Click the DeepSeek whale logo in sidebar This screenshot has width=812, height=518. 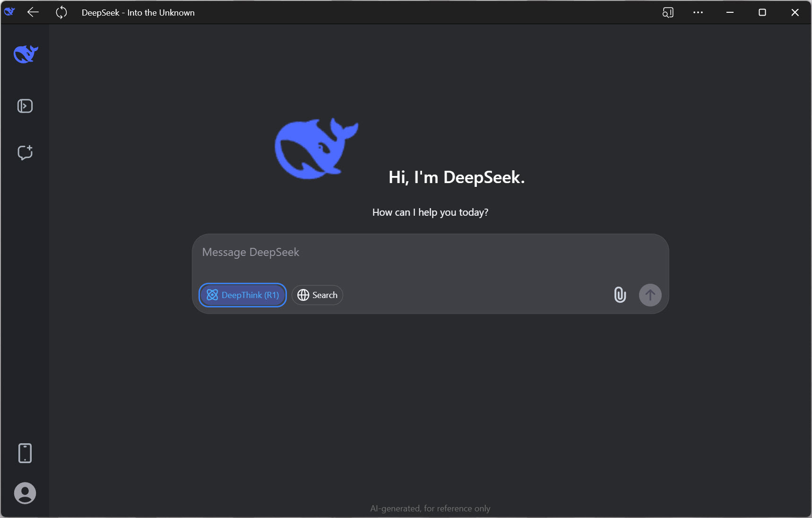click(26, 54)
